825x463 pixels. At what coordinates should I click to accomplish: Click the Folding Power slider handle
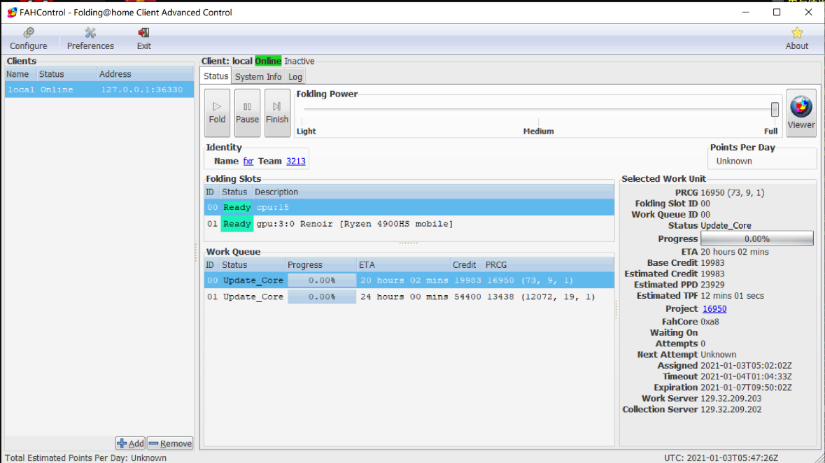(774, 109)
